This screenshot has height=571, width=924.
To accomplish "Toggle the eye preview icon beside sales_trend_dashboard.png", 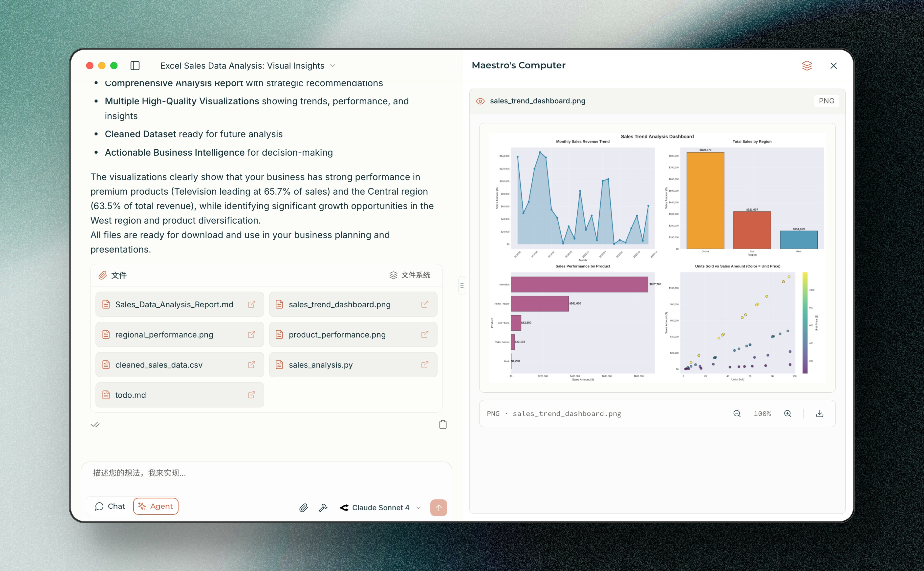I will click(480, 101).
